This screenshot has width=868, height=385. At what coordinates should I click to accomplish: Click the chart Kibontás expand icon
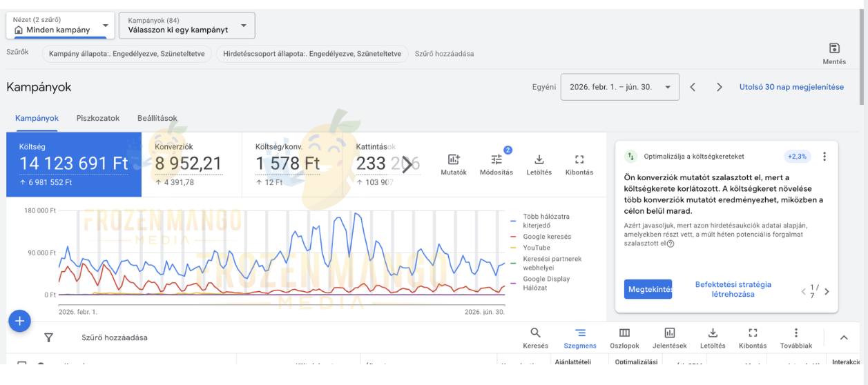pos(579,159)
